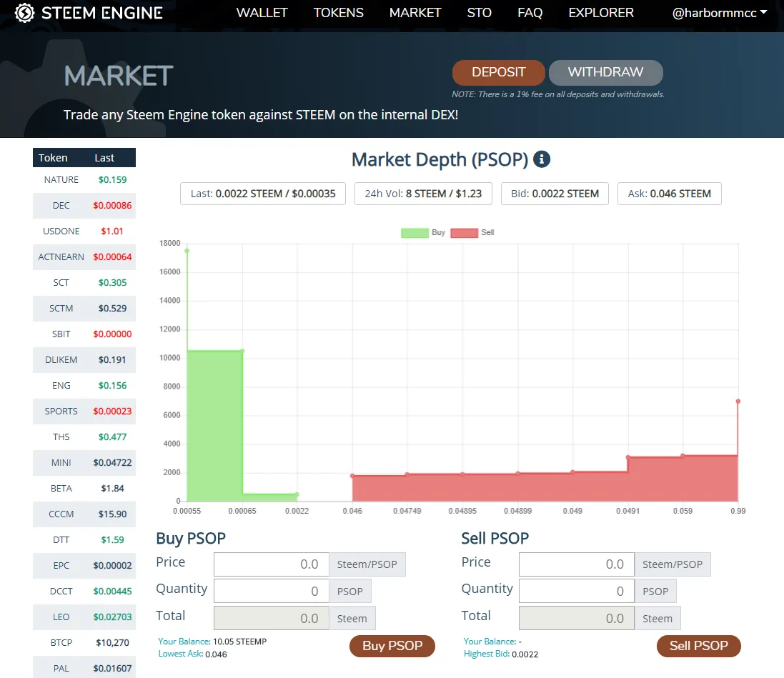
Task: Select the LEO token row
Action: 84,617
